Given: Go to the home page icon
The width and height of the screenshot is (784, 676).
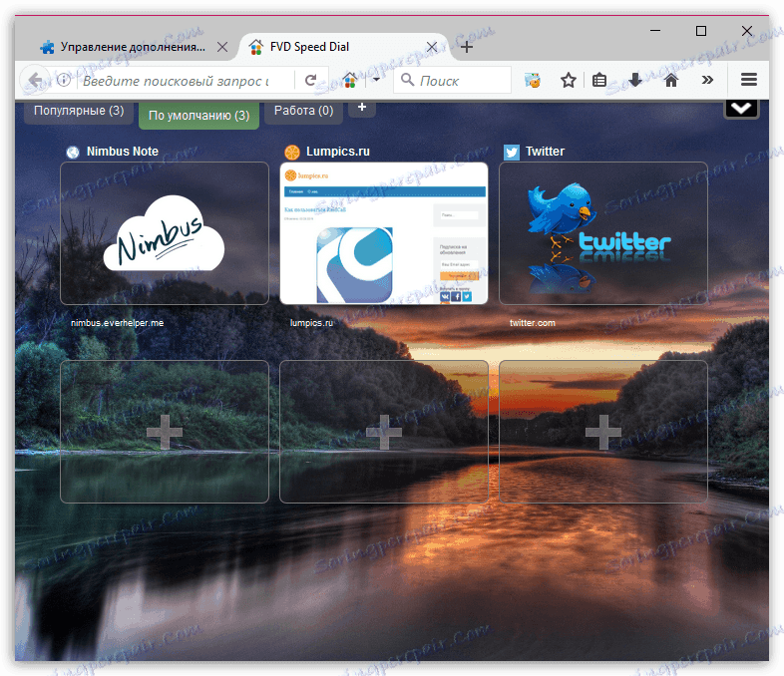Looking at the screenshot, I should [x=671, y=80].
